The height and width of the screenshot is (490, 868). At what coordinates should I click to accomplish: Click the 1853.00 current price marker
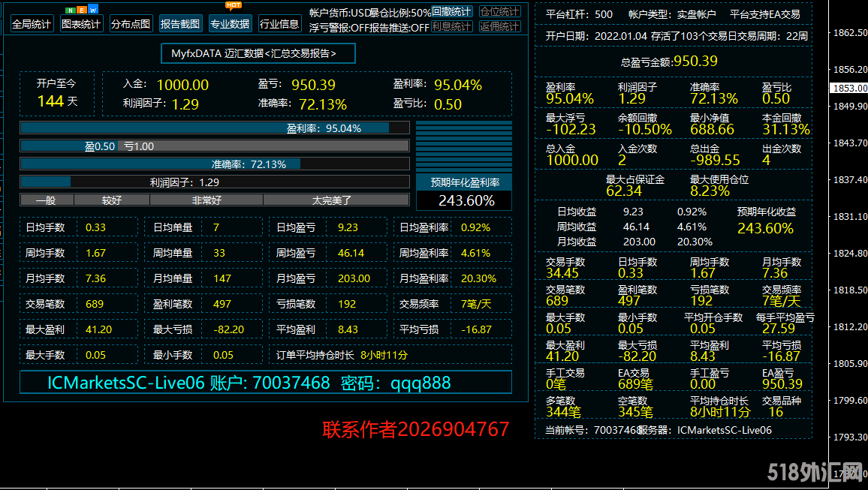tap(848, 88)
